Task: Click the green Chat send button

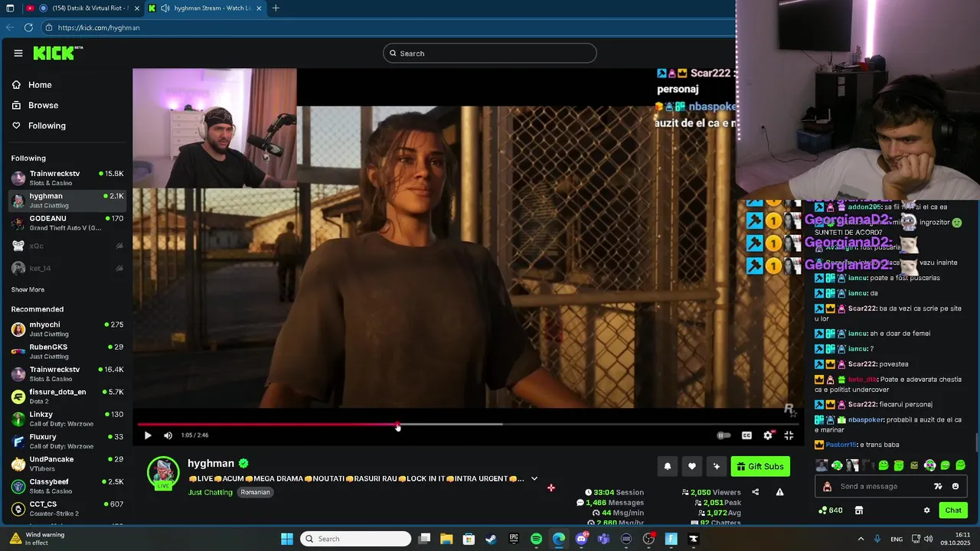Action: (x=953, y=510)
